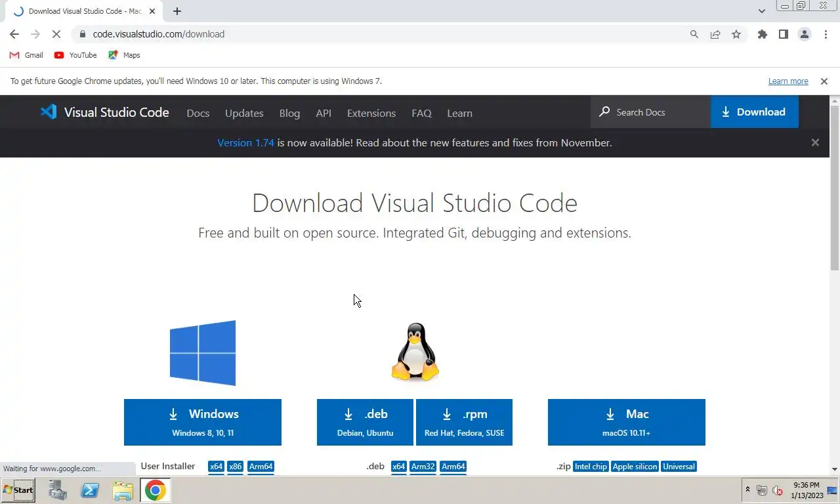Select the Download Visual Studio Code tab

tap(84, 11)
